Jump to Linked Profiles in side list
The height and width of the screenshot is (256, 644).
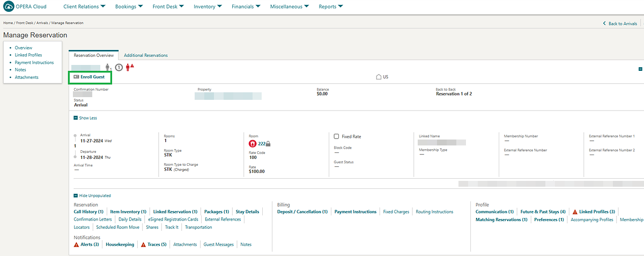(28, 55)
